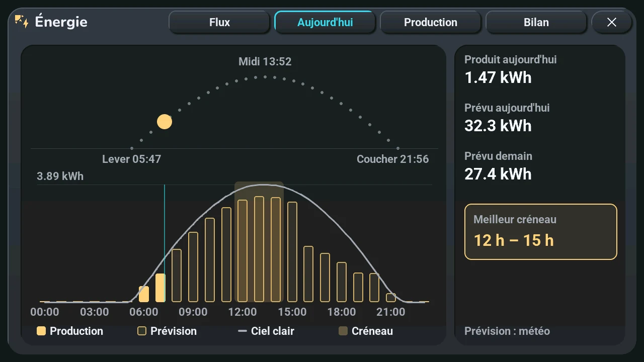The width and height of the screenshot is (644, 362).
Task: Switch to the Flux tab
Action: pos(220,22)
